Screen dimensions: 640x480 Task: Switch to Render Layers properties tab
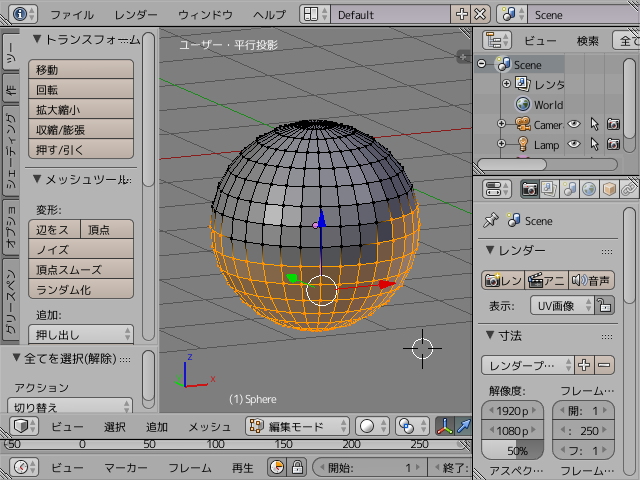pyautogui.click(x=549, y=189)
